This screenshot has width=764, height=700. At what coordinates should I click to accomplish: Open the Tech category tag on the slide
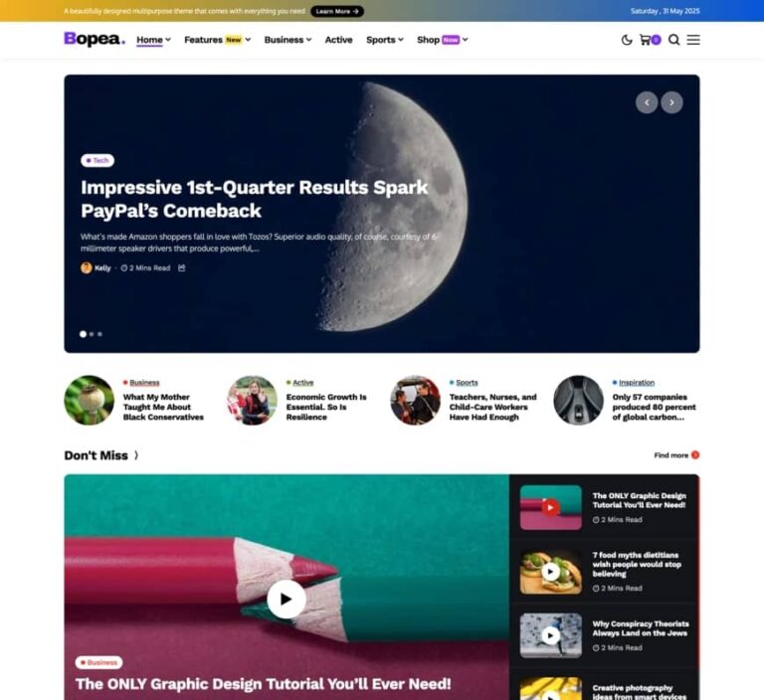[x=97, y=160]
